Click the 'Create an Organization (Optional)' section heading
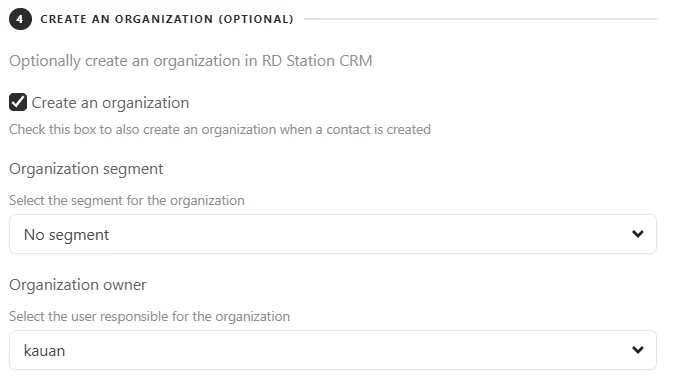Image resolution: width=678 pixels, height=388 pixels. point(167,19)
